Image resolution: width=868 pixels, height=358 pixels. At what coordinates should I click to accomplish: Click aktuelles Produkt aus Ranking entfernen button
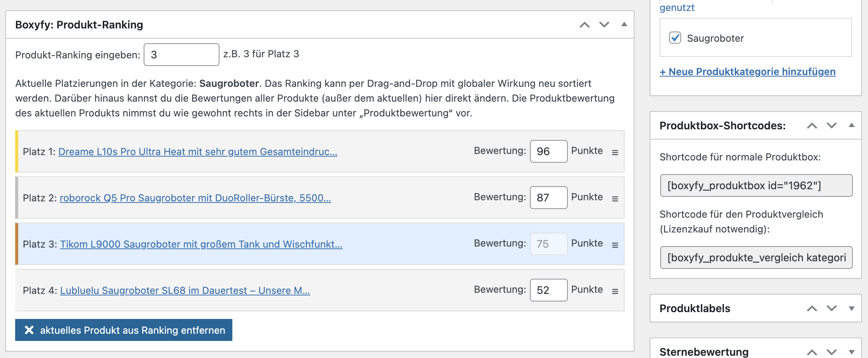pos(124,330)
